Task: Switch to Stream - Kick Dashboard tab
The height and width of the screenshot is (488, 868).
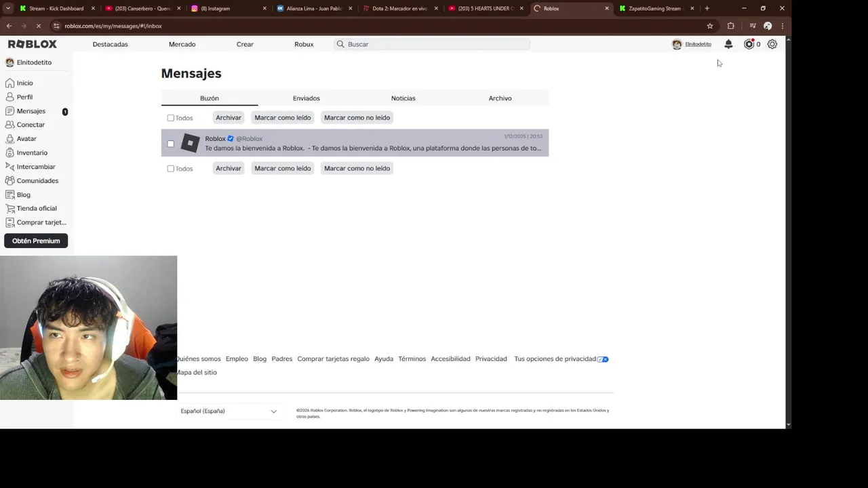Action: (56, 8)
